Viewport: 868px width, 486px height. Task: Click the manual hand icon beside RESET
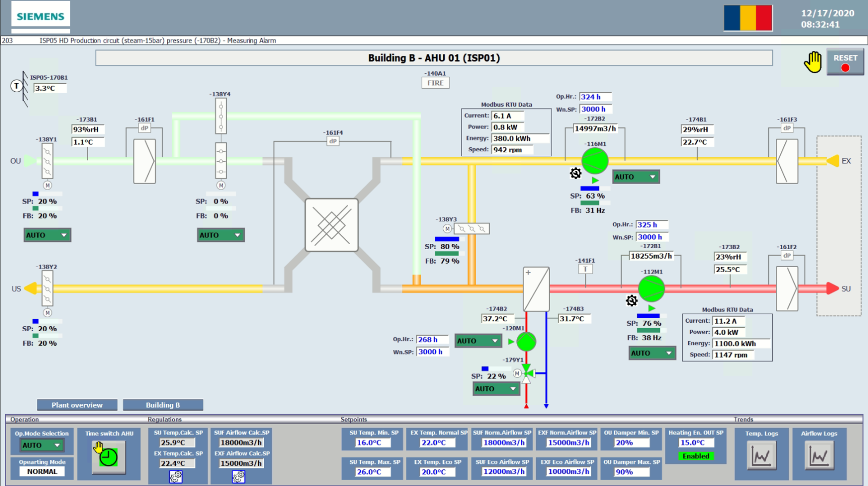pyautogui.click(x=813, y=62)
